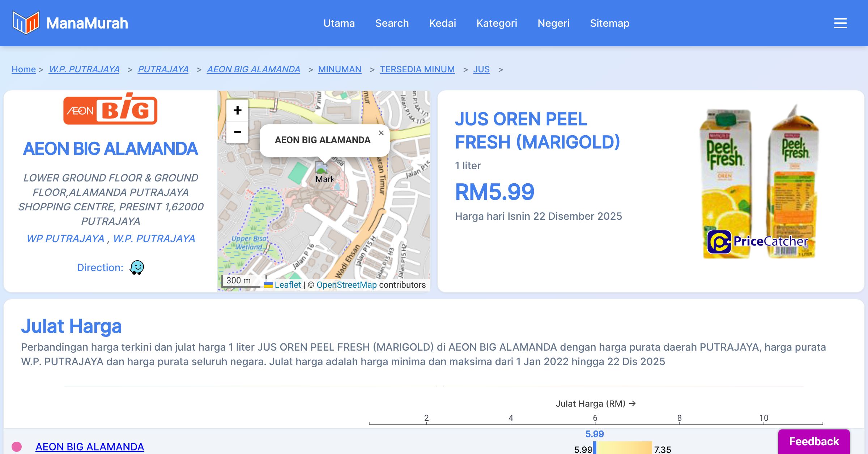Go to the Negeri nav item
The width and height of the screenshot is (868, 454).
(553, 23)
